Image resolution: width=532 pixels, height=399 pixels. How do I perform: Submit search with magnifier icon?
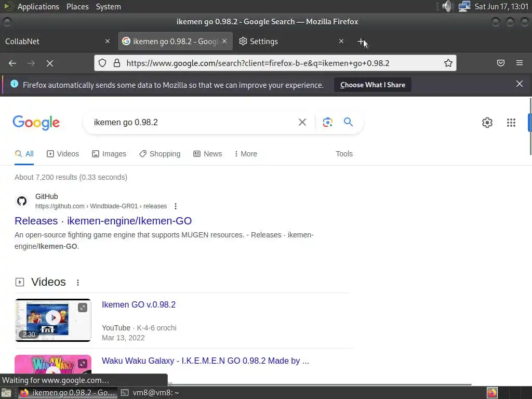(348, 122)
